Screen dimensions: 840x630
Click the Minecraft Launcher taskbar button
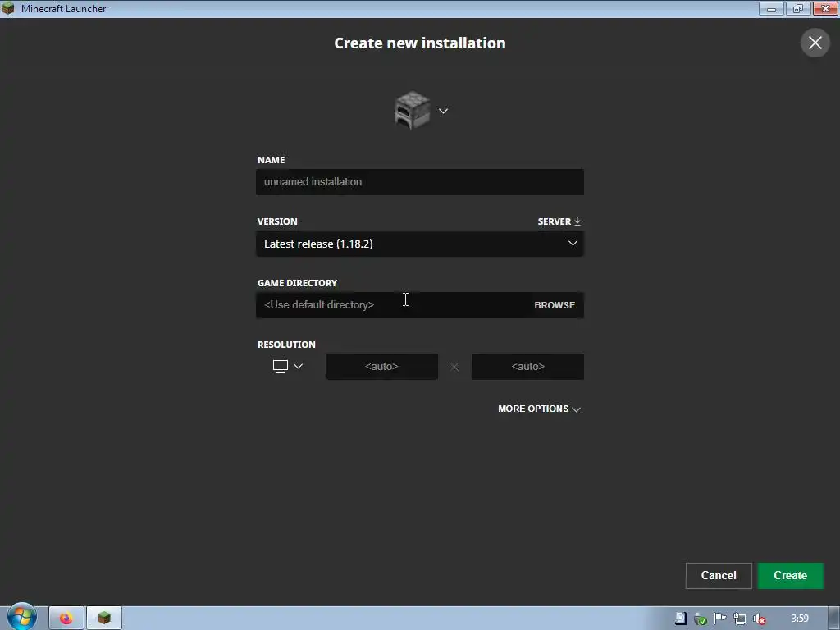pos(104,619)
